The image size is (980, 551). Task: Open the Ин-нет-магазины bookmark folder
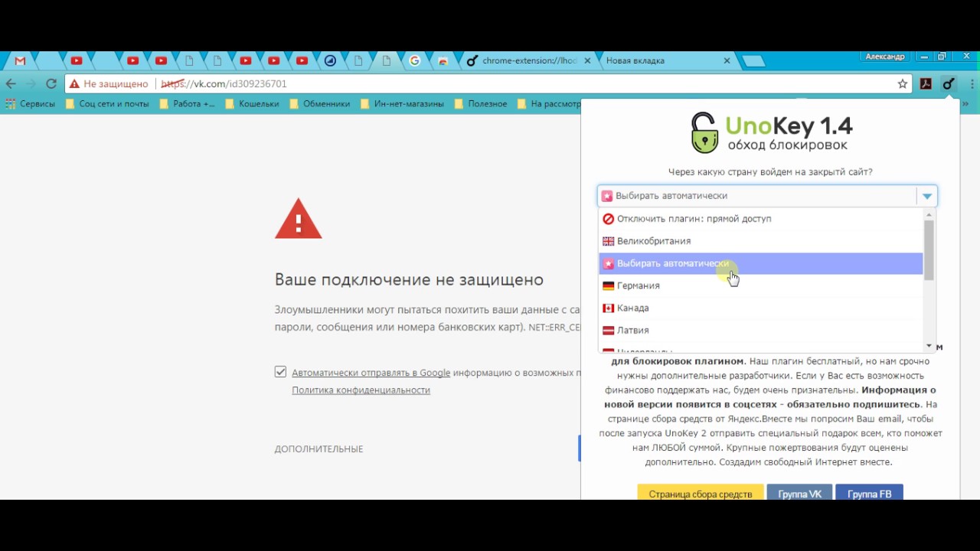click(402, 103)
